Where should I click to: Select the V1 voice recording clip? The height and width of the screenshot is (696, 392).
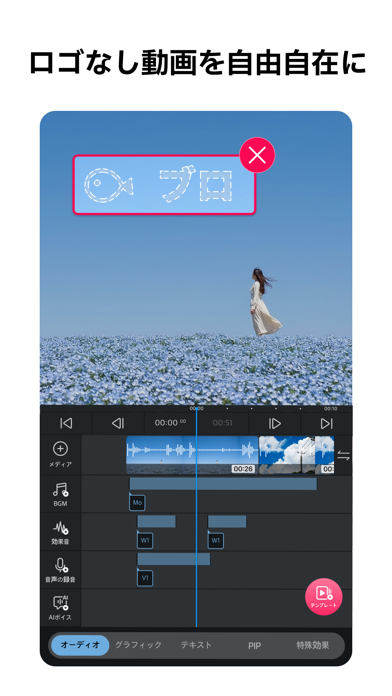pos(145,578)
